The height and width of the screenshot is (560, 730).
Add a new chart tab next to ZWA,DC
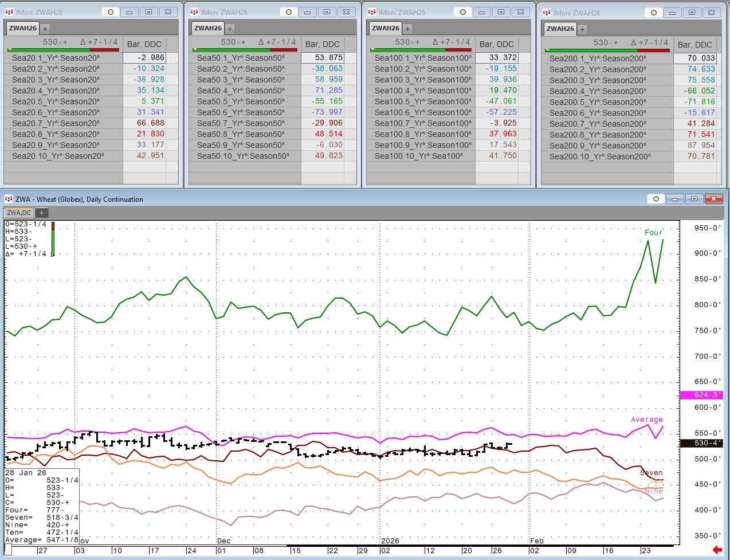[41, 213]
